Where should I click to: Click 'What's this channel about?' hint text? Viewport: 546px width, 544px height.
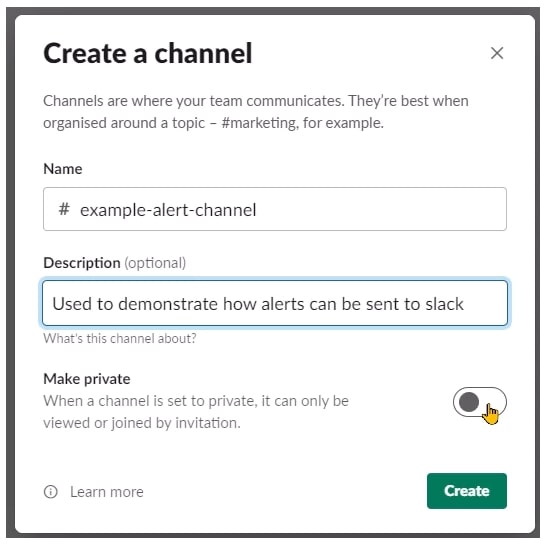[120, 338]
